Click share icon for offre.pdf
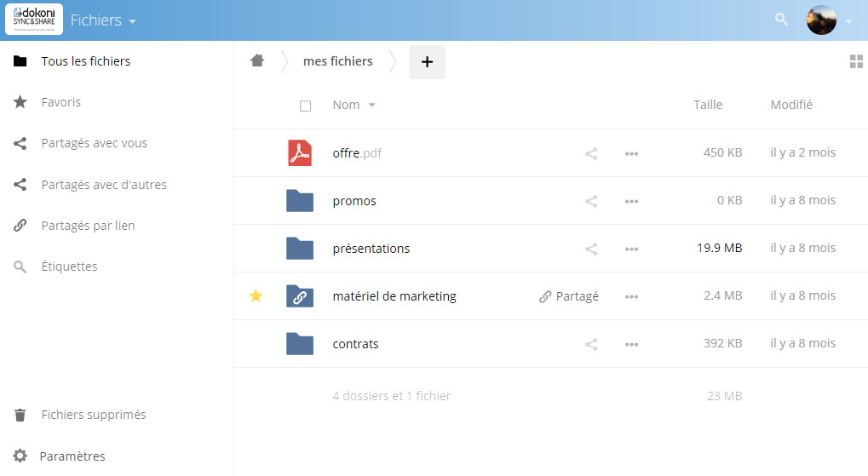 click(591, 154)
